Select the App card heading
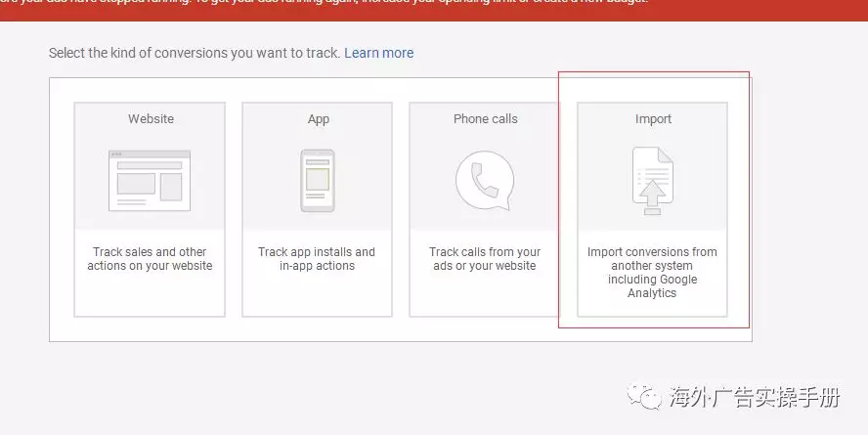The width and height of the screenshot is (868, 435). point(319,119)
